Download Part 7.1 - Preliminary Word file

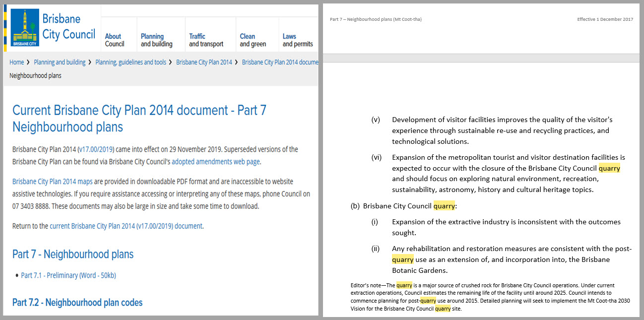pos(68,275)
